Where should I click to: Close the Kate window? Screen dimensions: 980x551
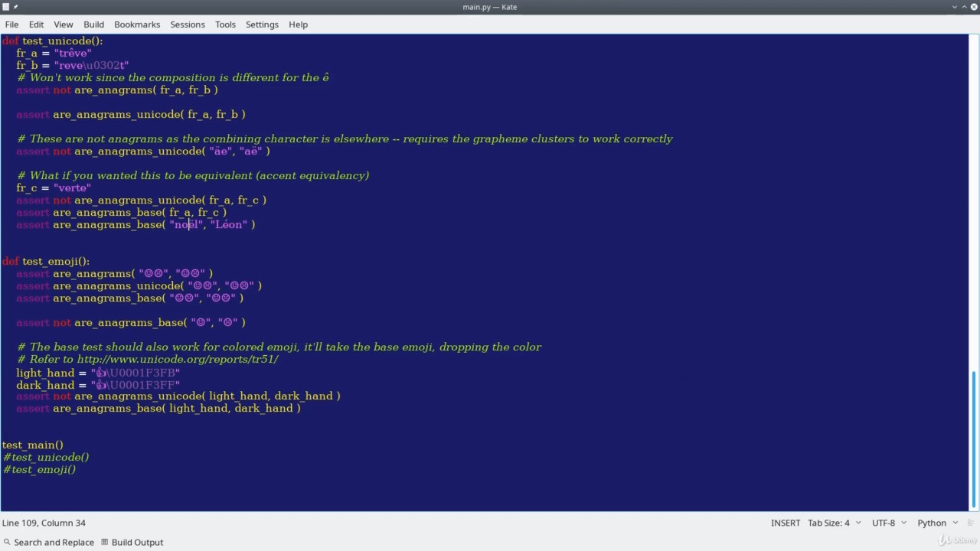973,7
